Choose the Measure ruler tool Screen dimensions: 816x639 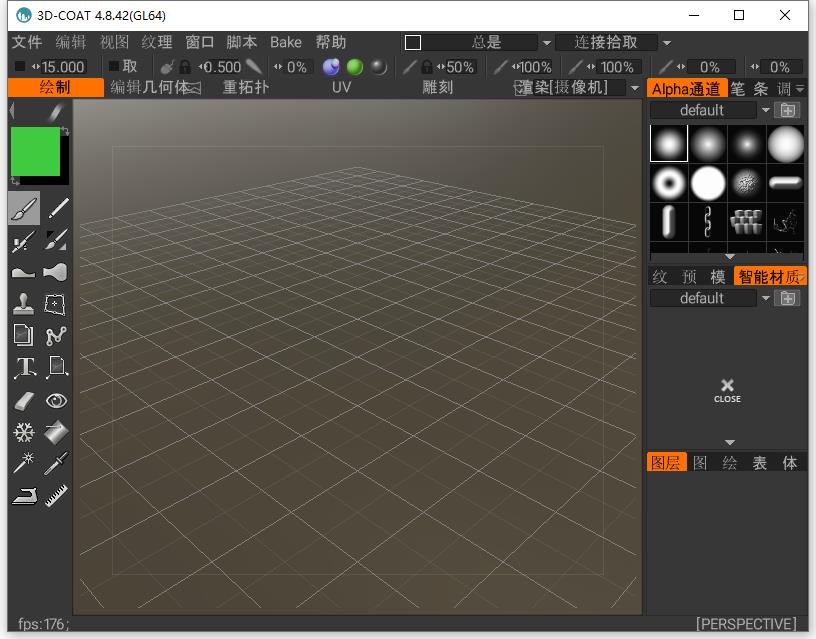[57, 495]
